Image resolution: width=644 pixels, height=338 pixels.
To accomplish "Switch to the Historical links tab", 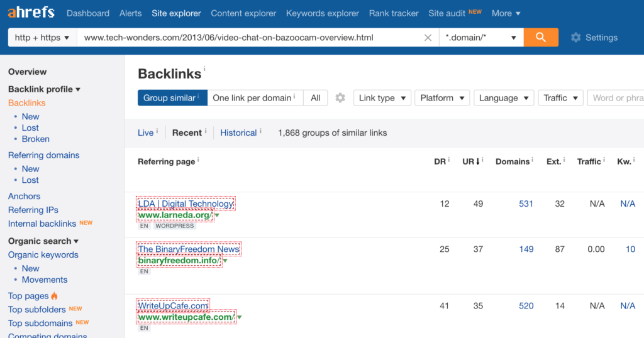I will point(238,133).
